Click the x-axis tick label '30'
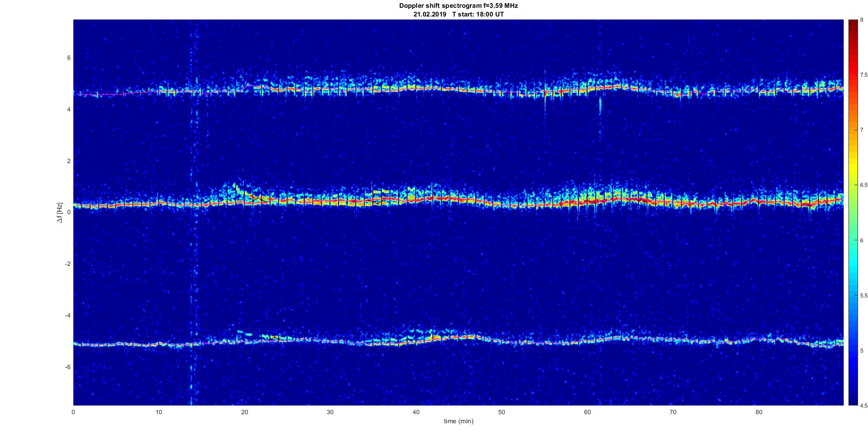This screenshot has width=868, height=435. point(330,412)
